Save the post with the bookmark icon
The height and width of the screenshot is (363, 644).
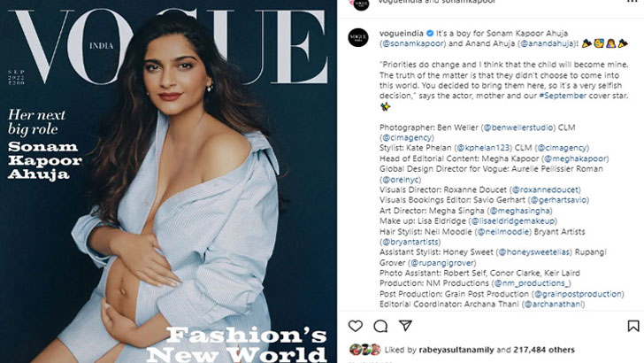click(633, 326)
